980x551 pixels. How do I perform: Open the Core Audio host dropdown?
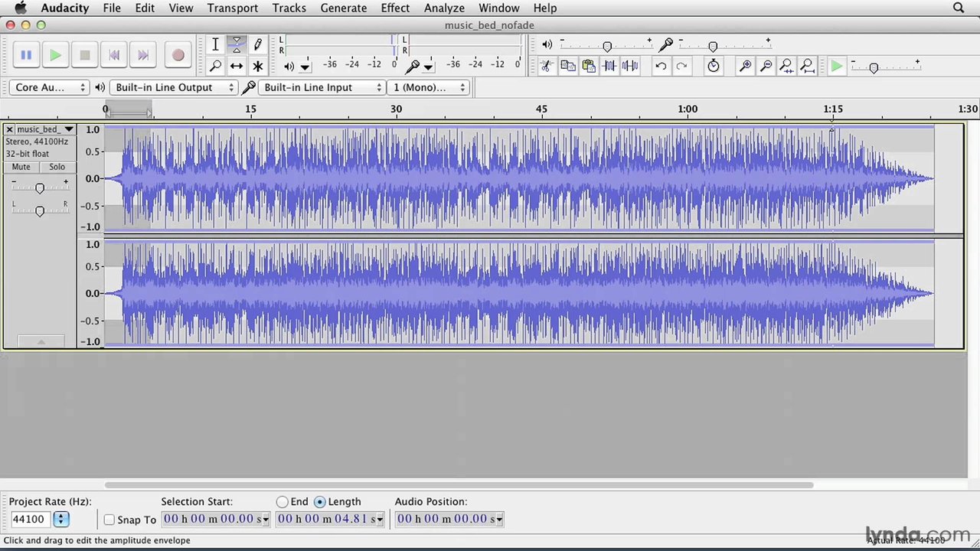click(x=49, y=87)
